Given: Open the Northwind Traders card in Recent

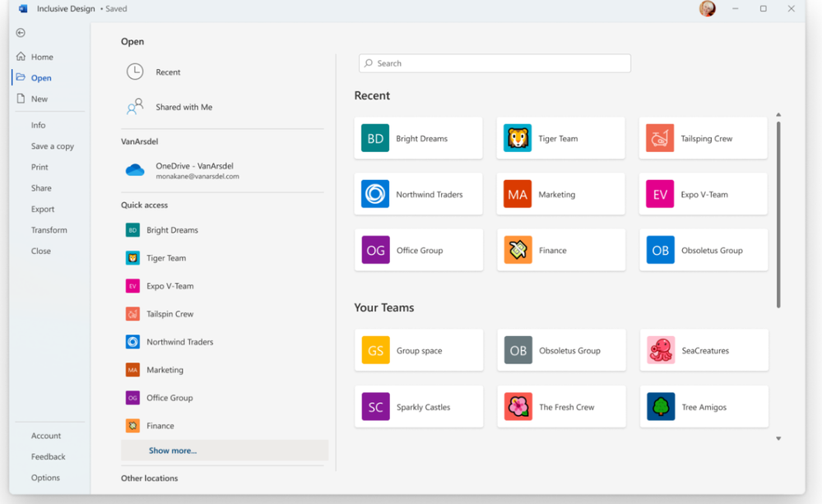Looking at the screenshot, I should pos(418,194).
